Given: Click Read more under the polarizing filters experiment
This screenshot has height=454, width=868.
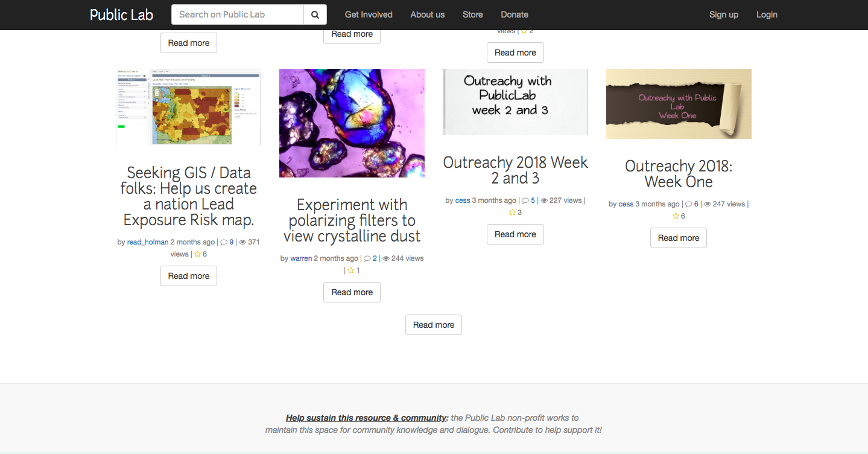Looking at the screenshot, I should point(352,292).
